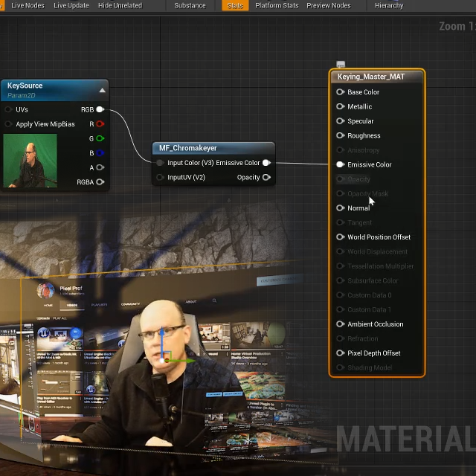Click MF_Chromakeyer Emissive Color output pin
Screen dimensions: 476x476
coord(266,163)
